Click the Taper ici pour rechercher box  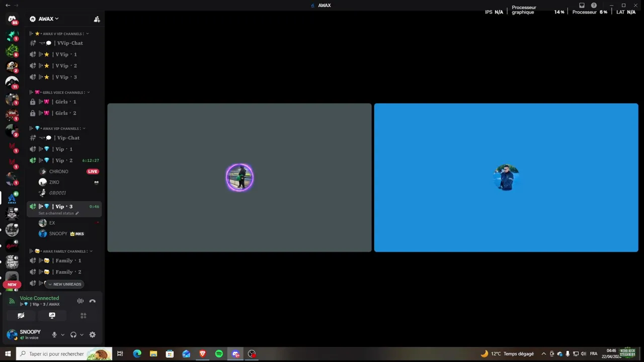click(x=64, y=354)
